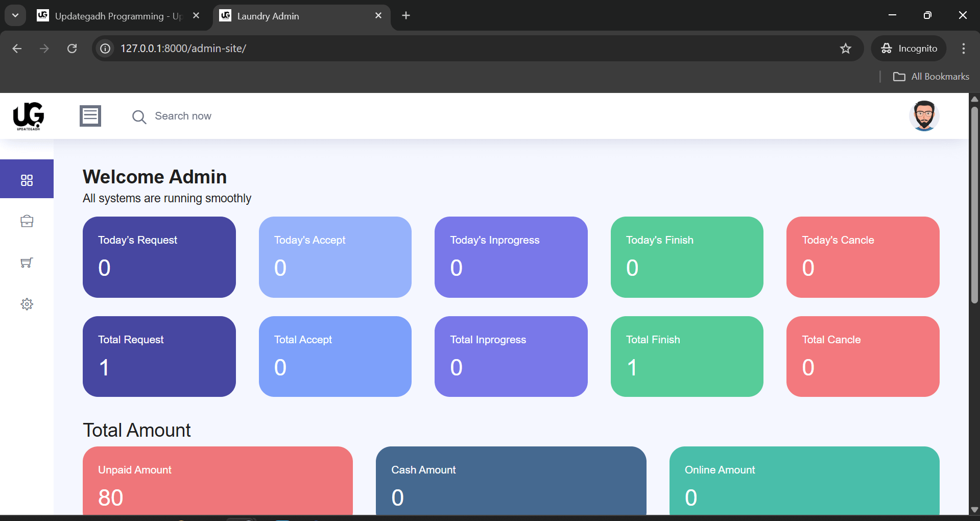Open the UG Updategadh logo
Image resolution: width=980 pixels, height=521 pixels.
pyautogui.click(x=28, y=116)
